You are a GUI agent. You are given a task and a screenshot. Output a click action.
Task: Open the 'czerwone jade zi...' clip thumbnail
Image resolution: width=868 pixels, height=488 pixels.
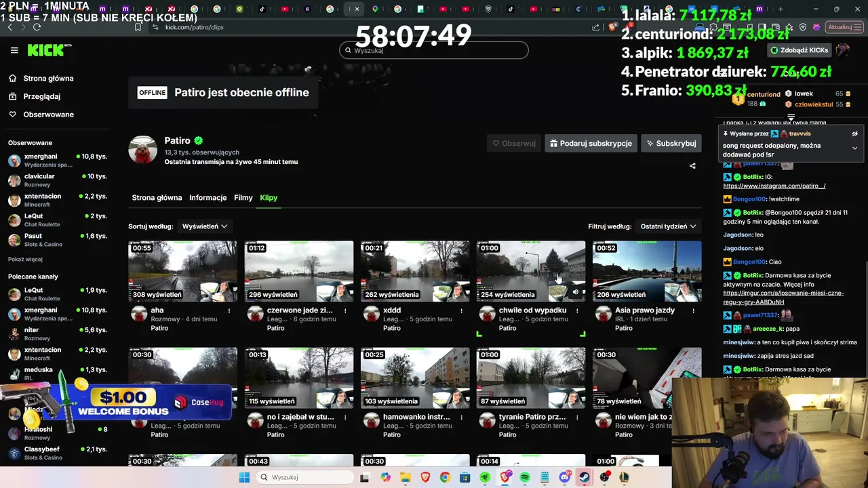[x=299, y=271]
